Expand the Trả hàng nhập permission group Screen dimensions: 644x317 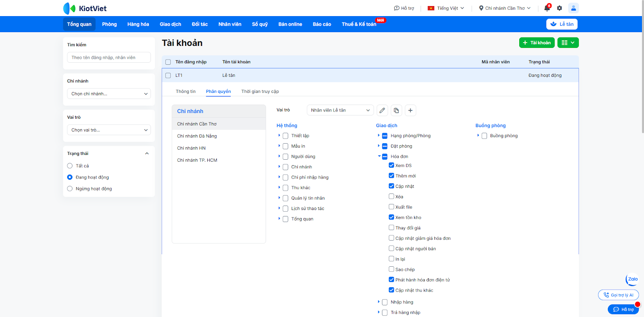pos(379,312)
